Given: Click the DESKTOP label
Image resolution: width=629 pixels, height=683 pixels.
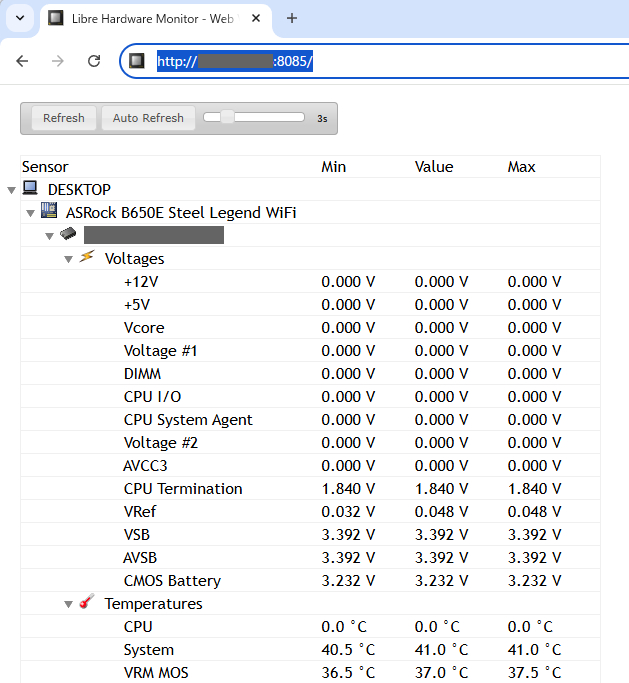Looking at the screenshot, I should tap(79, 189).
